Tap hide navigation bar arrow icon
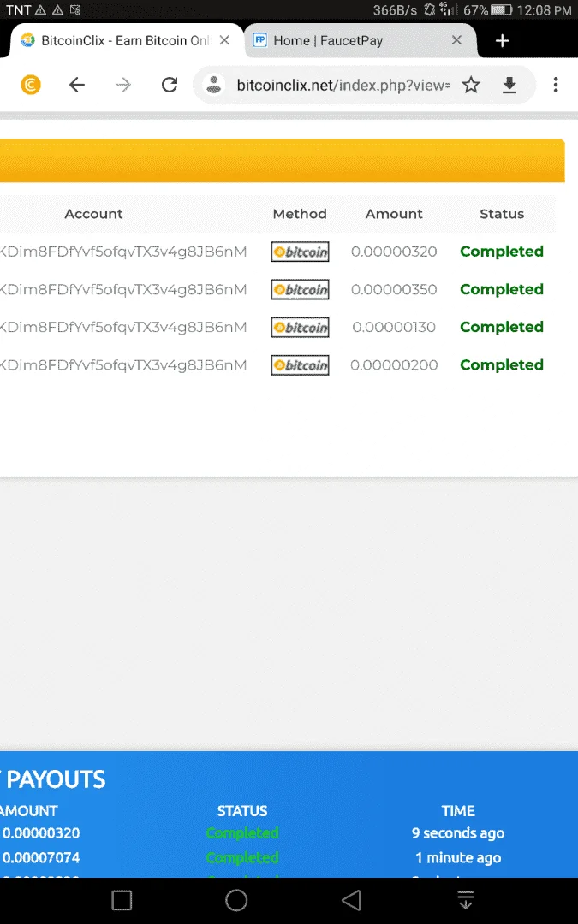This screenshot has width=578, height=924. (x=466, y=900)
